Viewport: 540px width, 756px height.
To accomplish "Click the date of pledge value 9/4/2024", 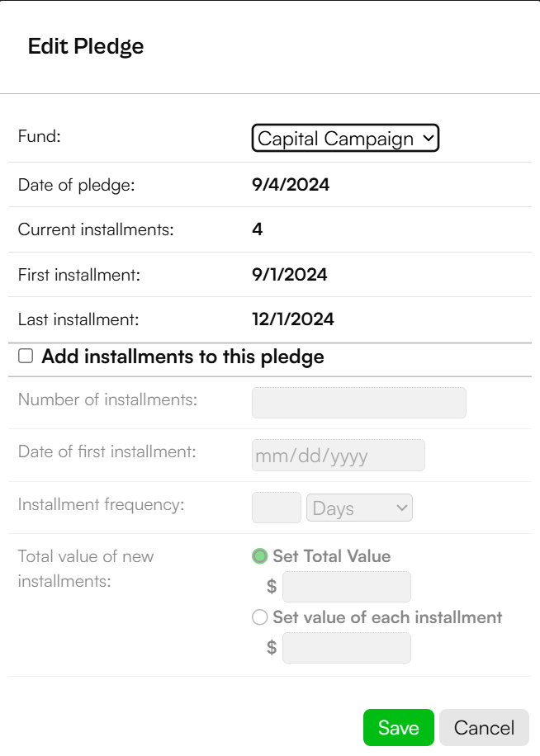I will pyautogui.click(x=291, y=185).
